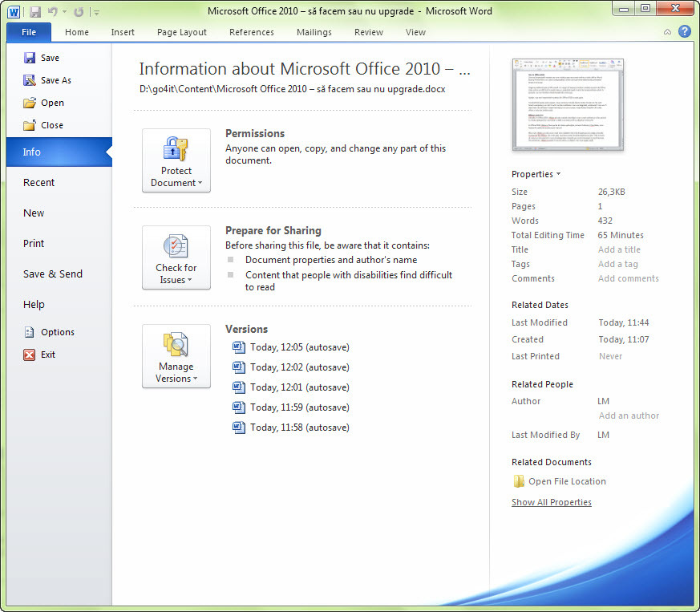The image size is (700, 612).
Task: Click the author name LM beside Author
Action: tap(603, 401)
